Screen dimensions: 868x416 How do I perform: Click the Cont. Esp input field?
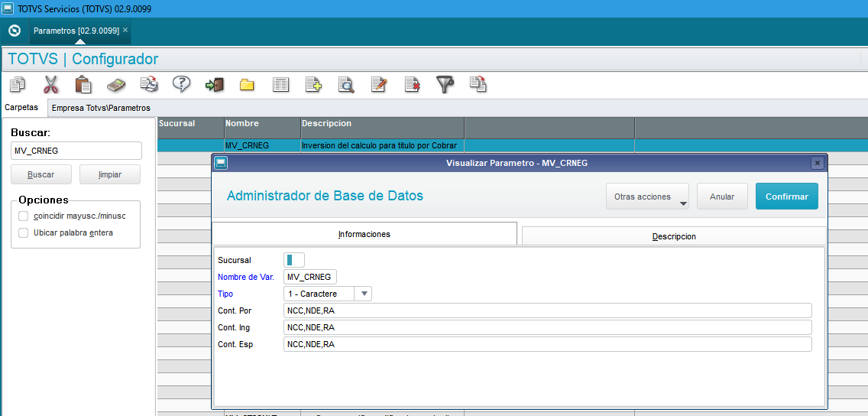click(548, 345)
